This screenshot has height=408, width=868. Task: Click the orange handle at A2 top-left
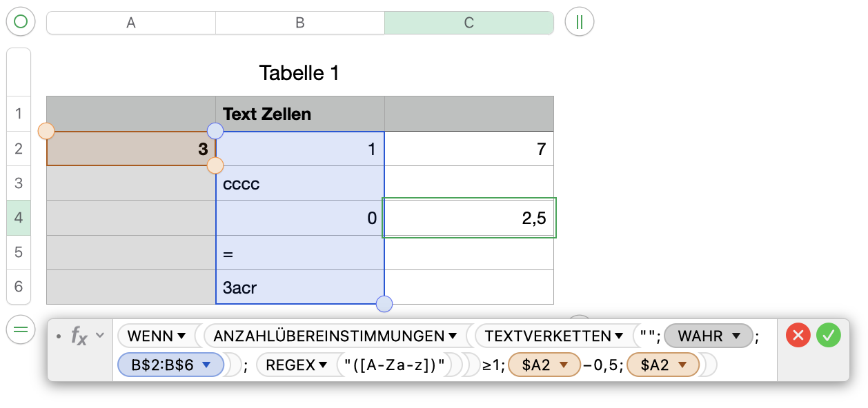point(46,131)
